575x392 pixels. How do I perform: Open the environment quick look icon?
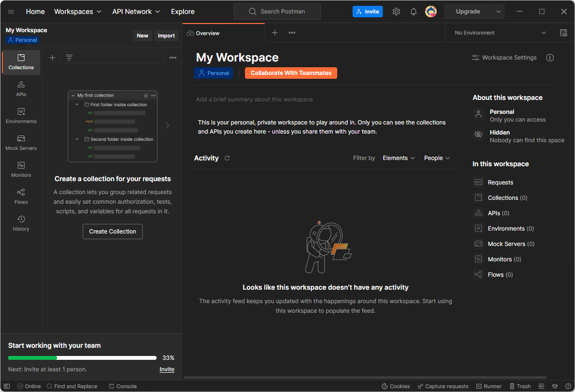[x=563, y=33]
